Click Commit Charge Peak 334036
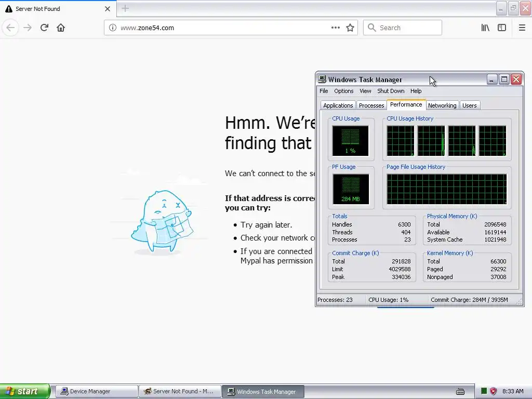Screen dimensions: 532x399 401,277
